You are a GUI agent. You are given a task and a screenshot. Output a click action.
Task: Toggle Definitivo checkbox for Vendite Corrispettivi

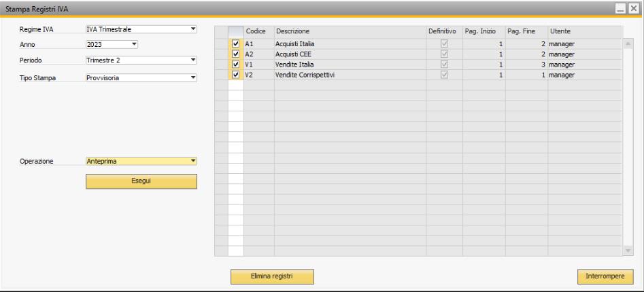pos(444,75)
